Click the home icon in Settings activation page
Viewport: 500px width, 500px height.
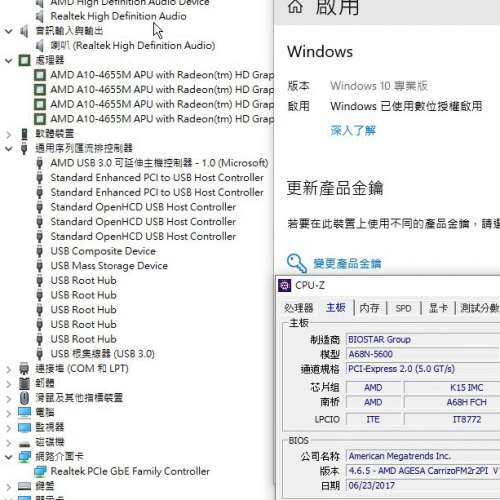click(295, 7)
